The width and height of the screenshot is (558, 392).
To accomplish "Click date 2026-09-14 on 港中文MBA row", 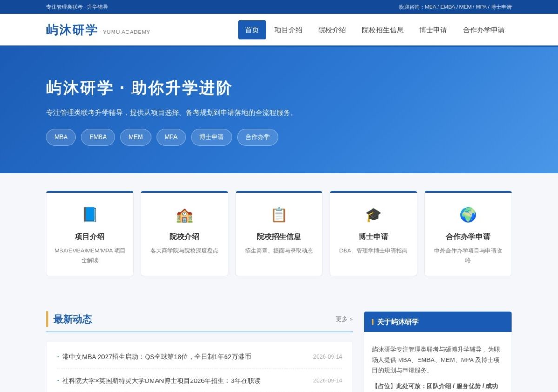I will pos(327,357).
